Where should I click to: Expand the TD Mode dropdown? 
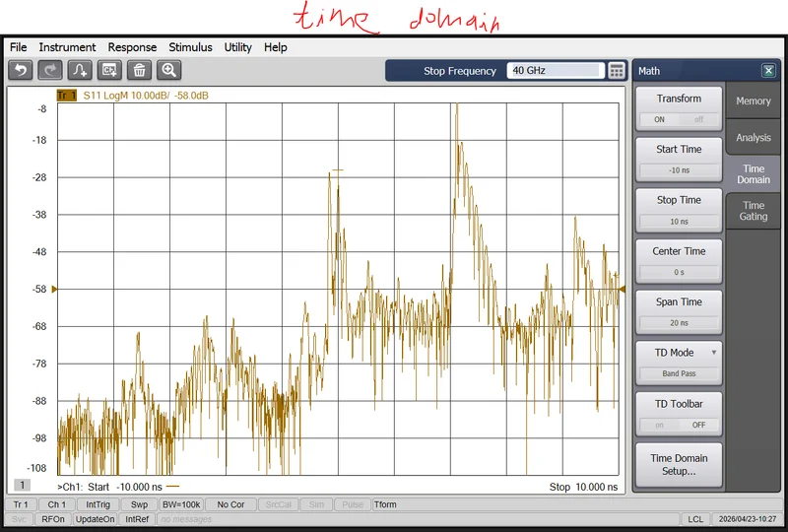(679, 353)
